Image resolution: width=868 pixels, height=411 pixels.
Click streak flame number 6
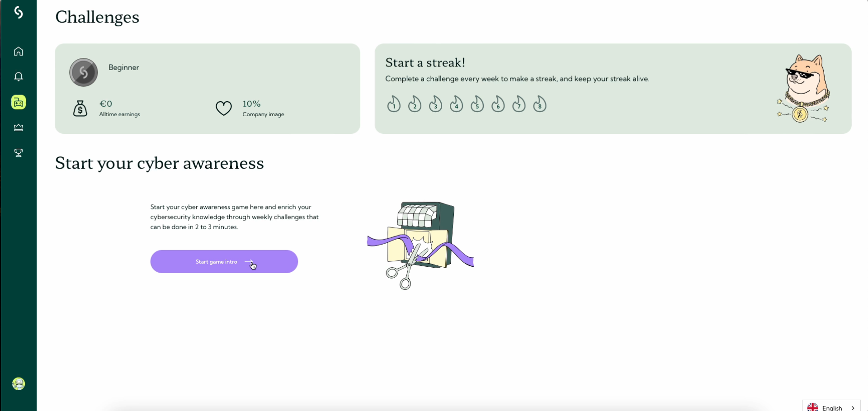click(498, 104)
